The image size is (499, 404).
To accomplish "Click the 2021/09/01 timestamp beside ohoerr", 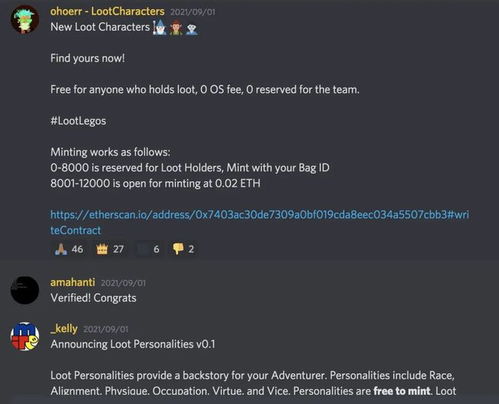I will coord(193,12).
